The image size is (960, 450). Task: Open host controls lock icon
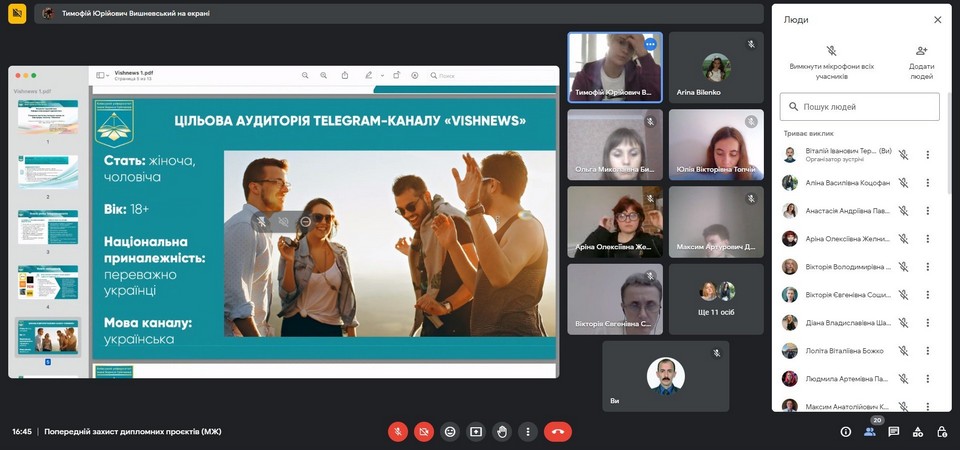(x=942, y=431)
